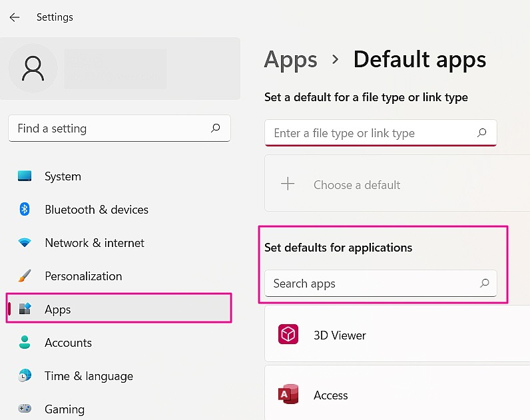This screenshot has width=530, height=420.
Task: Click the back arrow in Settings
Action: click(x=15, y=17)
